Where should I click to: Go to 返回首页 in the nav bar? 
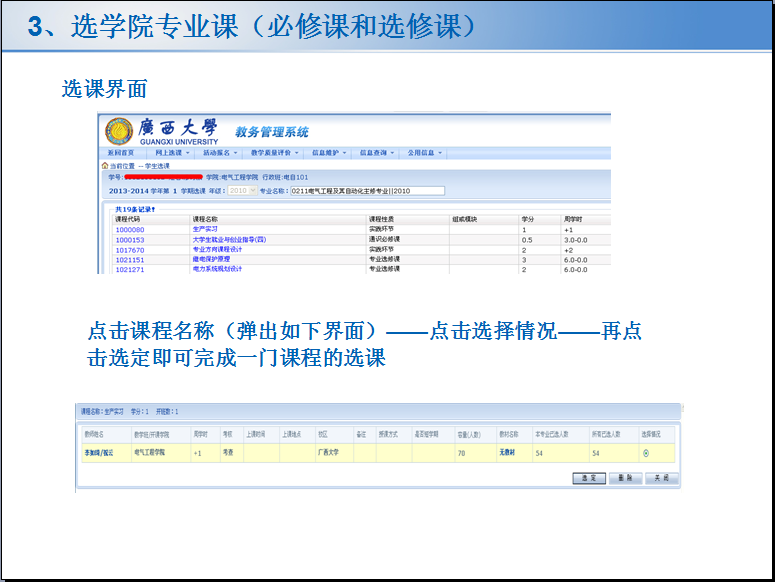pyautogui.click(x=121, y=153)
